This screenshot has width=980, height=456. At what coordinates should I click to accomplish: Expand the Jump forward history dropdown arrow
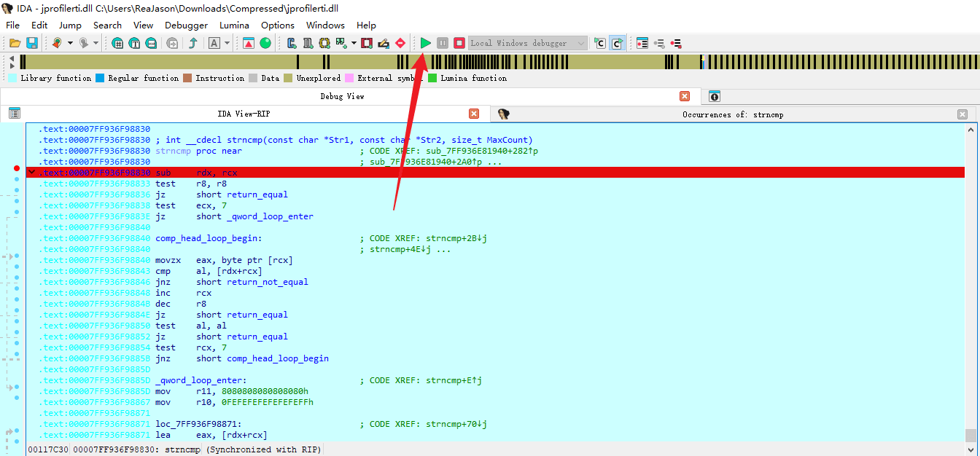[x=96, y=43]
